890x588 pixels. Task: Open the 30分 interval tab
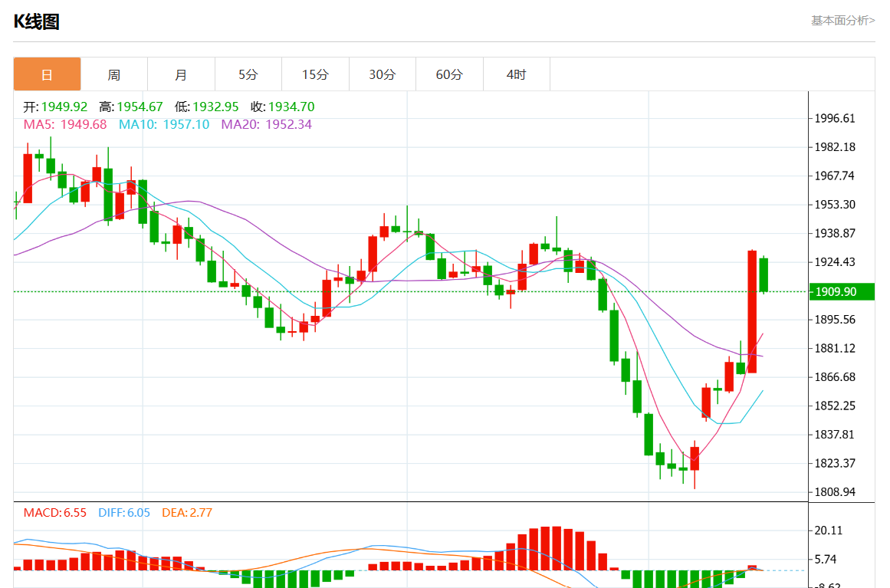[x=382, y=74]
